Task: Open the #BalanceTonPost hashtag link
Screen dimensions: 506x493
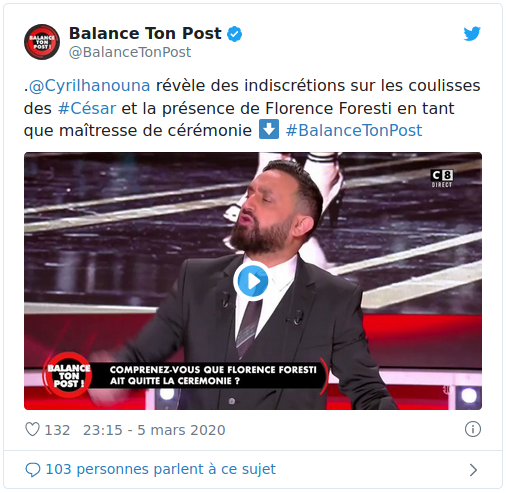Action: [x=354, y=130]
